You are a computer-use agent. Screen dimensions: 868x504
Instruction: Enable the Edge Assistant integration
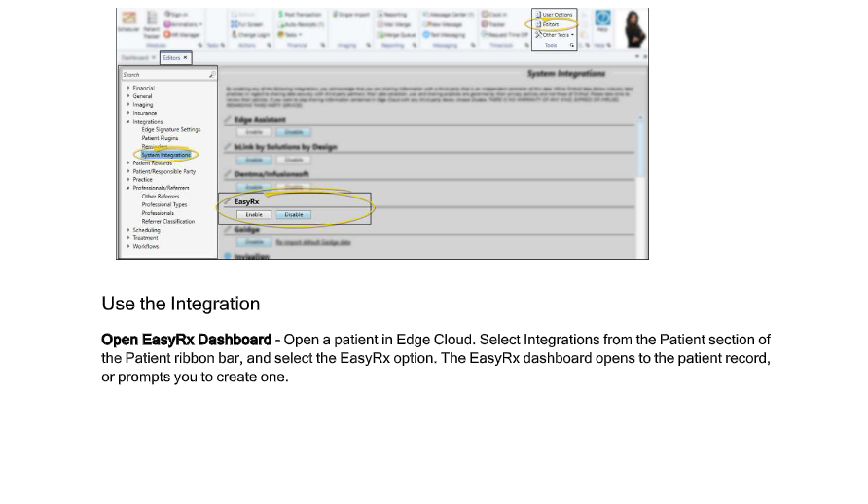point(254,132)
